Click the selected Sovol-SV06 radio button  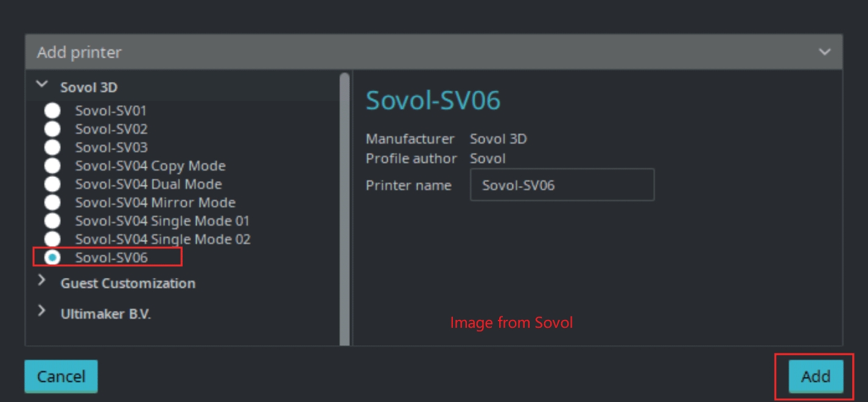[x=53, y=258]
